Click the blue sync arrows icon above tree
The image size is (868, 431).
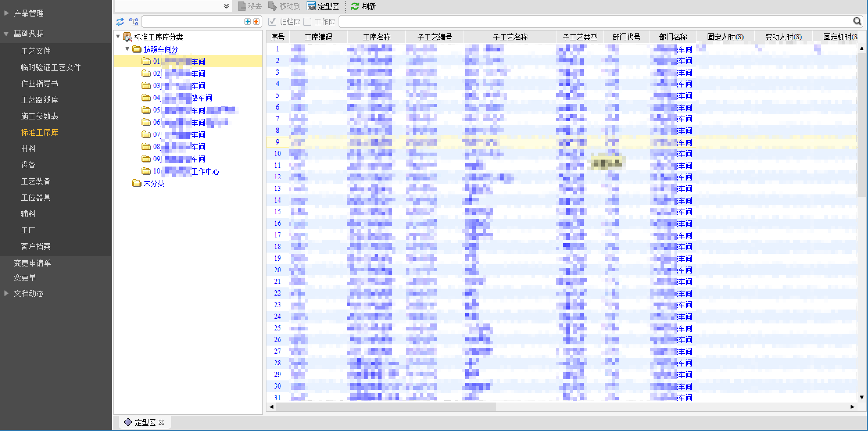click(120, 22)
